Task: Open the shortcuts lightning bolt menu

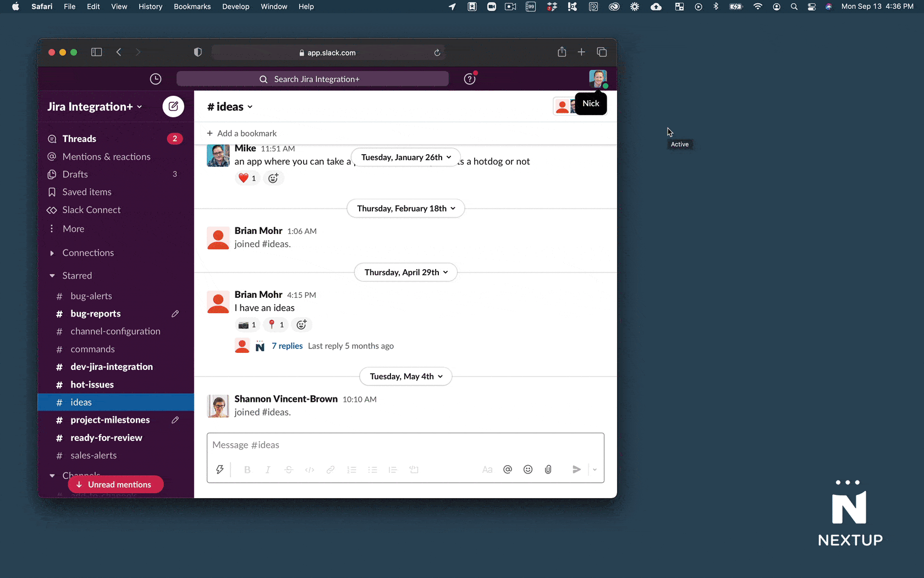Action: tap(219, 470)
